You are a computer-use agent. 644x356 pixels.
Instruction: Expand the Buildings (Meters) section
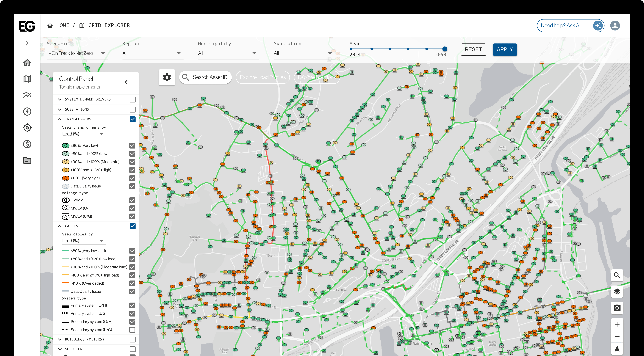click(x=60, y=339)
